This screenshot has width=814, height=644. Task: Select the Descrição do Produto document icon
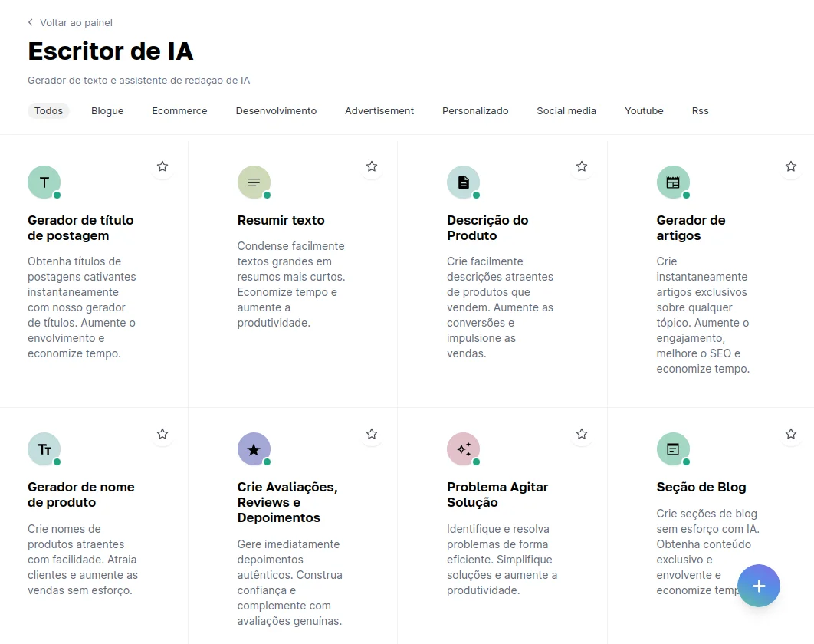(463, 182)
